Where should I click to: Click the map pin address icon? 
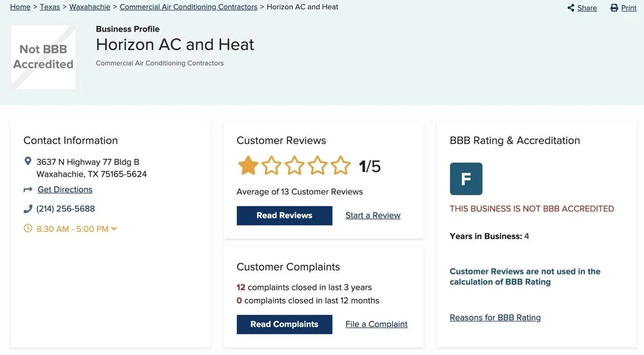click(x=28, y=161)
